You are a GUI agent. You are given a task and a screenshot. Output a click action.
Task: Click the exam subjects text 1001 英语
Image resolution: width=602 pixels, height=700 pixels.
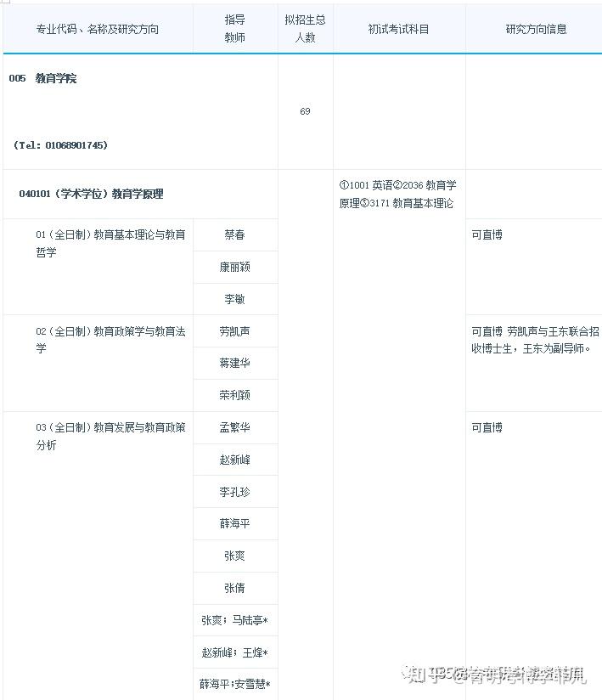point(365,185)
